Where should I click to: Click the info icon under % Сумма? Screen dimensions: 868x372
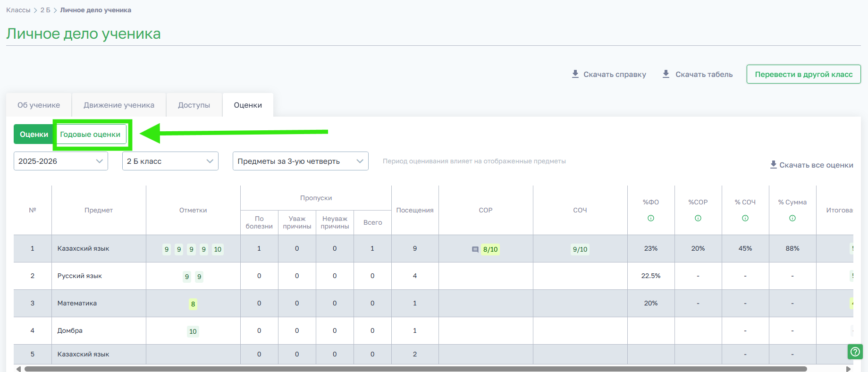tap(792, 218)
